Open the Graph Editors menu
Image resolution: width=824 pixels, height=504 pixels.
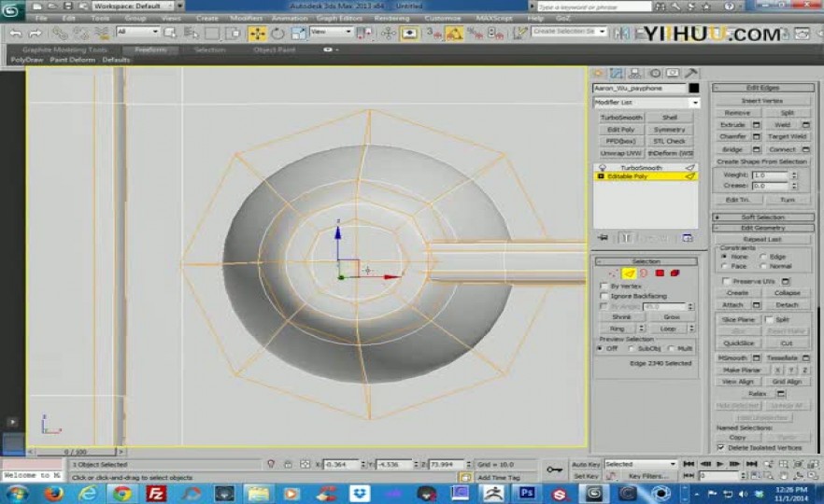click(339, 19)
